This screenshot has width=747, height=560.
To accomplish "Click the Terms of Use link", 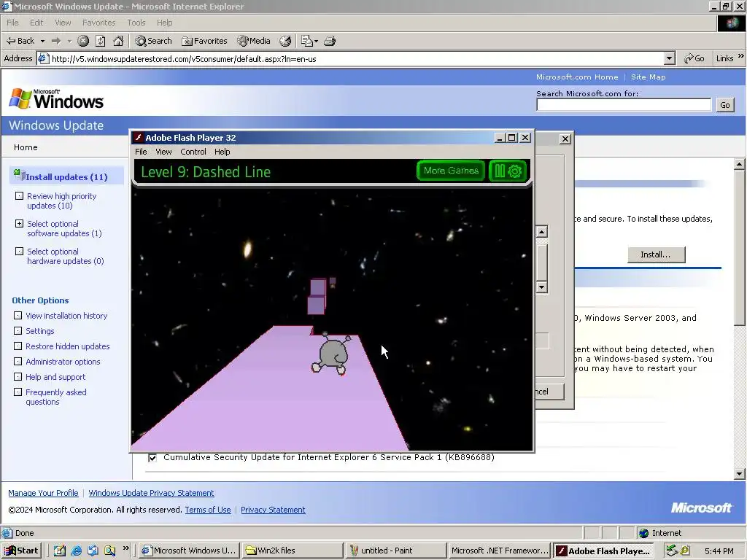I will (x=208, y=510).
